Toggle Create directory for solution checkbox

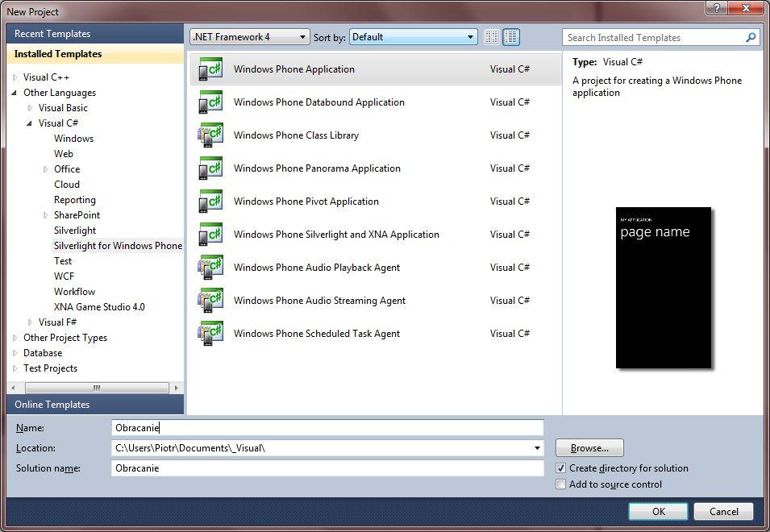[x=560, y=468]
